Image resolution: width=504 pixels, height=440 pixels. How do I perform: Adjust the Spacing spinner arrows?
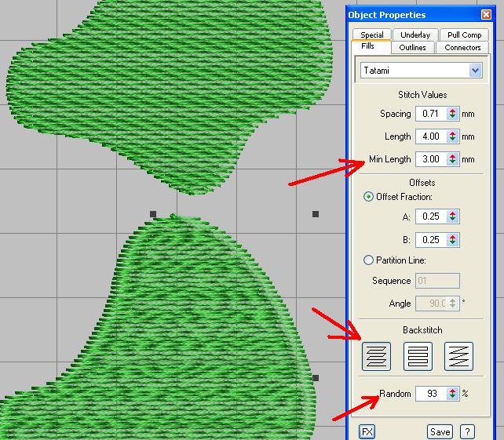click(x=452, y=114)
